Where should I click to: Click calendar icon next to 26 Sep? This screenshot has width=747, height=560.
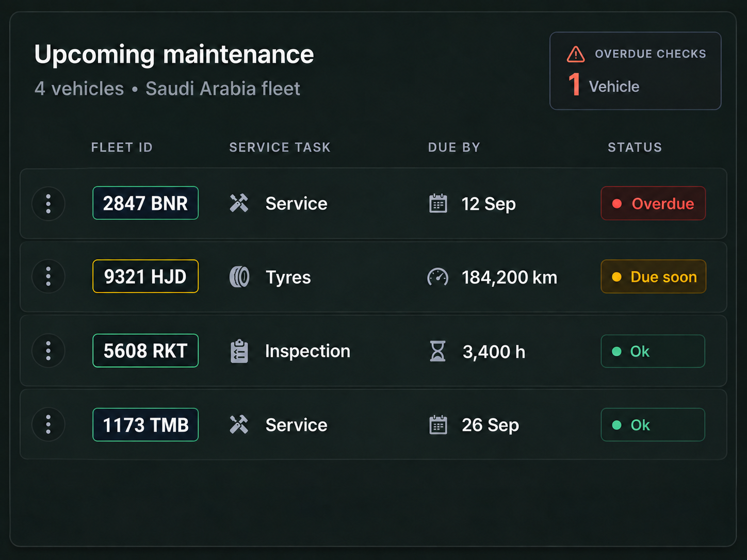pos(438,424)
